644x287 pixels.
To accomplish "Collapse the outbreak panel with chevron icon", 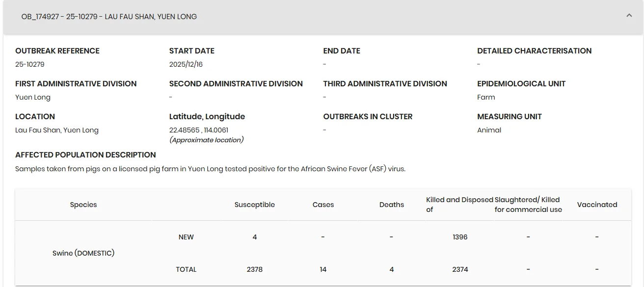I will (629, 16).
